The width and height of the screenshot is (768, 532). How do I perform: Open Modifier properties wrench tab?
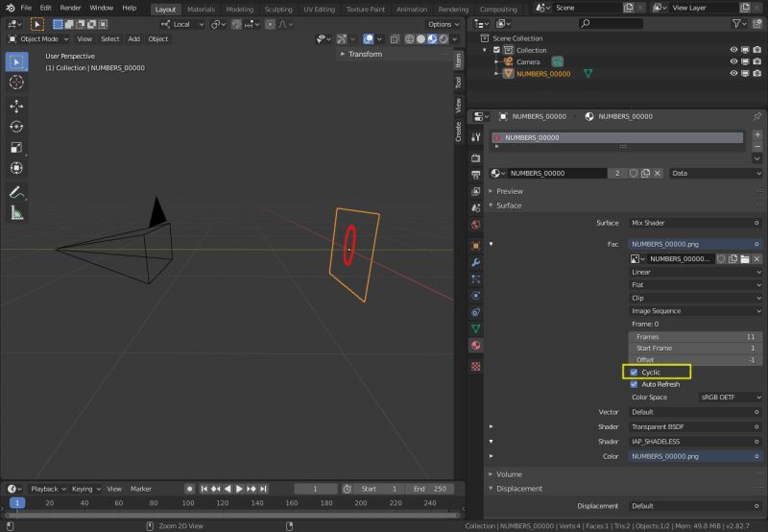(475, 262)
